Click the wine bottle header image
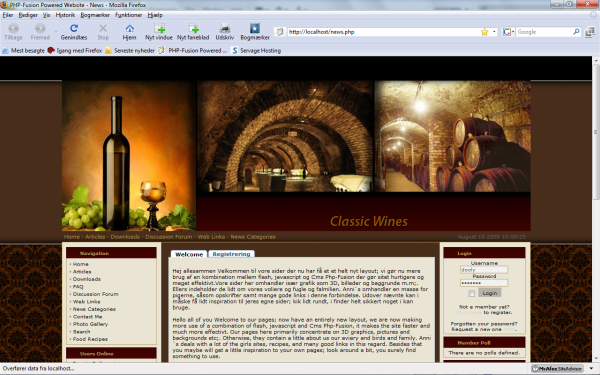This screenshot has height=375, width=600. click(x=129, y=155)
